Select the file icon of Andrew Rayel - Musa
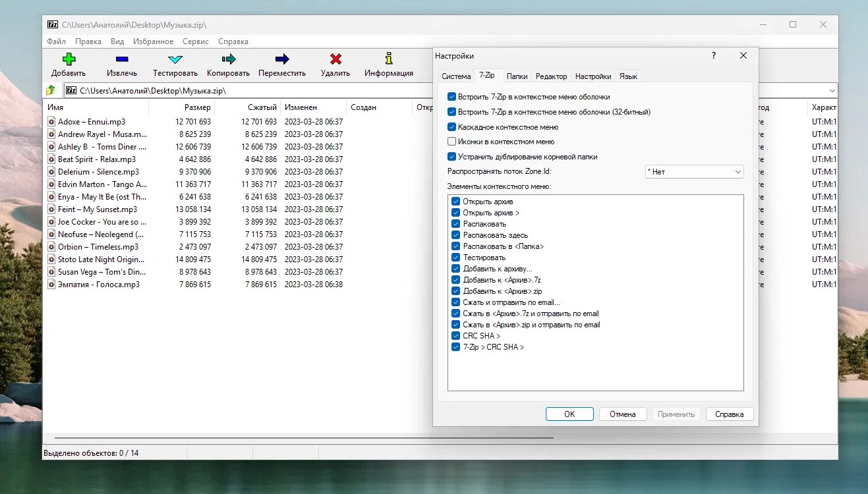The image size is (868, 494). pos(52,134)
